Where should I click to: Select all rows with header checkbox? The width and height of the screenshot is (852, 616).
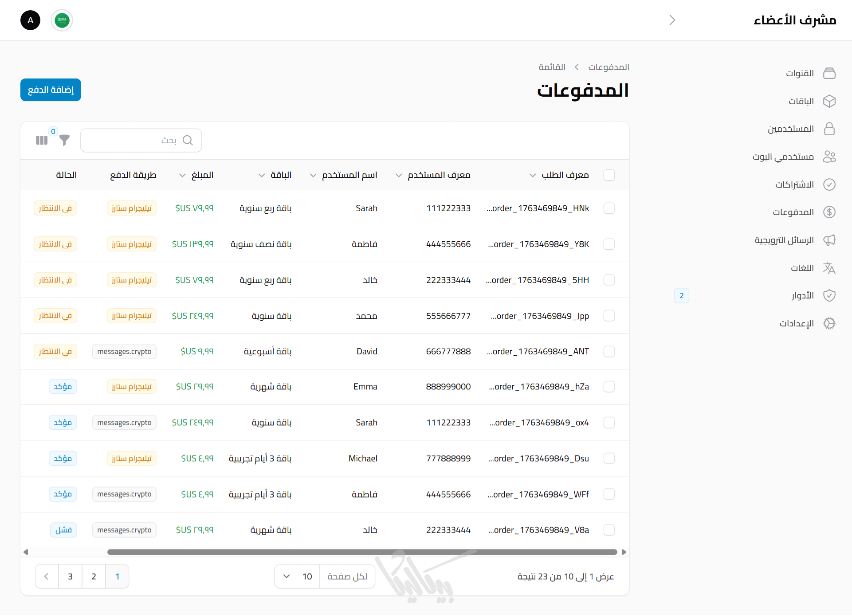tap(609, 175)
